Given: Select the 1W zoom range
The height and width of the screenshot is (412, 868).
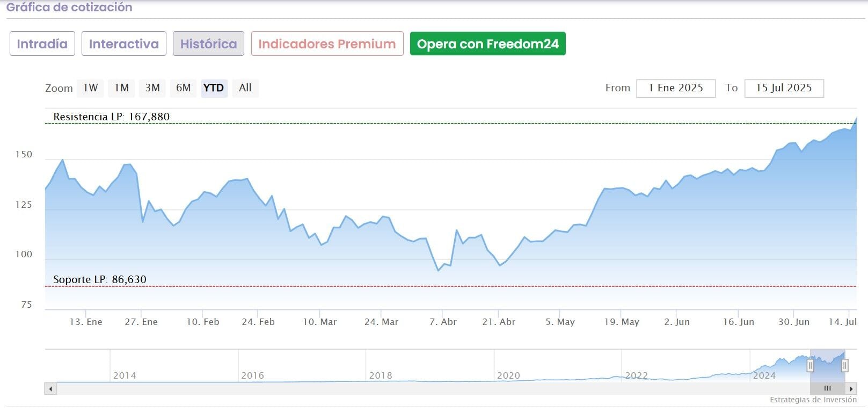Looking at the screenshot, I should [x=90, y=88].
